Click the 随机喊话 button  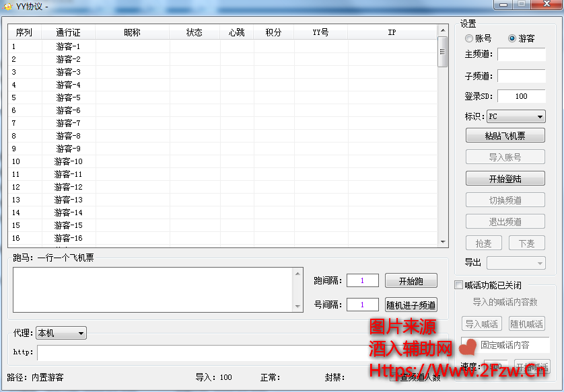pyautogui.click(x=526, y=323)
